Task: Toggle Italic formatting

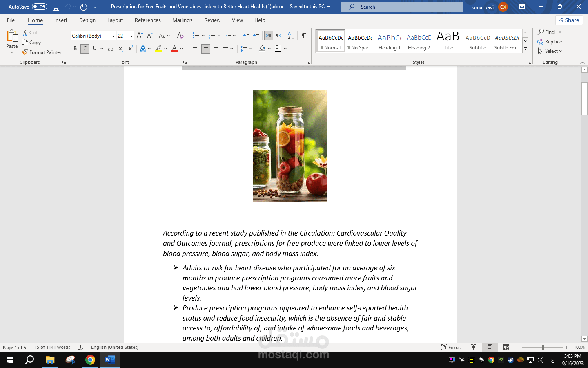Action: (x=85, y=49)
